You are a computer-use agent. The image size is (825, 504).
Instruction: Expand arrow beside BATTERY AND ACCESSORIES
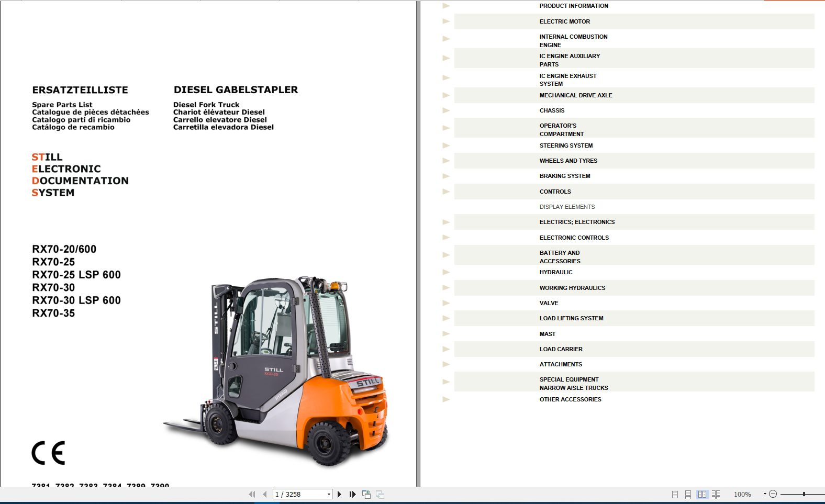click(x=446, y=255)
